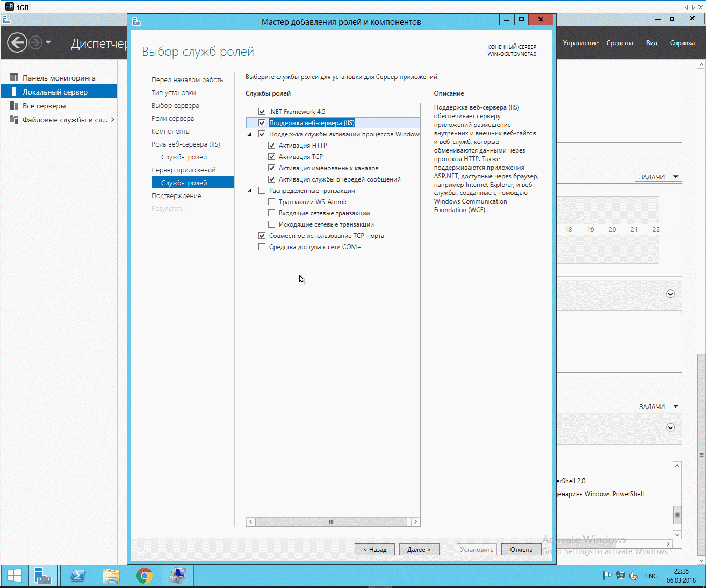Click the wizard's title bar icon
Viewport: 706px width, 588px height.
(x=136, y=21)
